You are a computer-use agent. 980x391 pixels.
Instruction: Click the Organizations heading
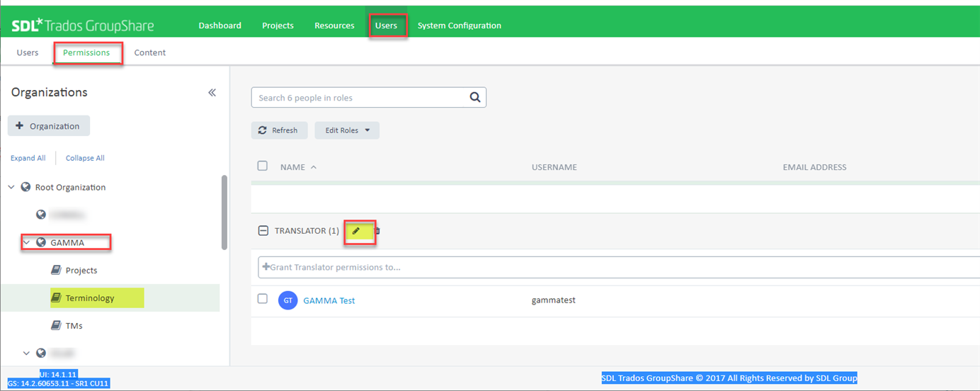click(x=50, y=92)
